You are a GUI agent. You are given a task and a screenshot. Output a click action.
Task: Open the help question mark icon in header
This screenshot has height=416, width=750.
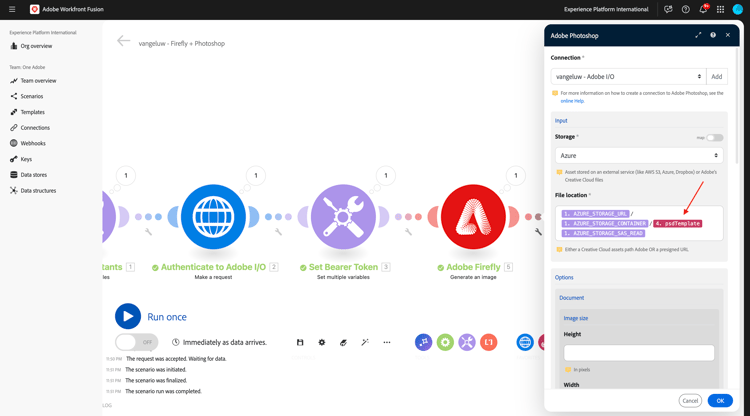tap(685, 9)
